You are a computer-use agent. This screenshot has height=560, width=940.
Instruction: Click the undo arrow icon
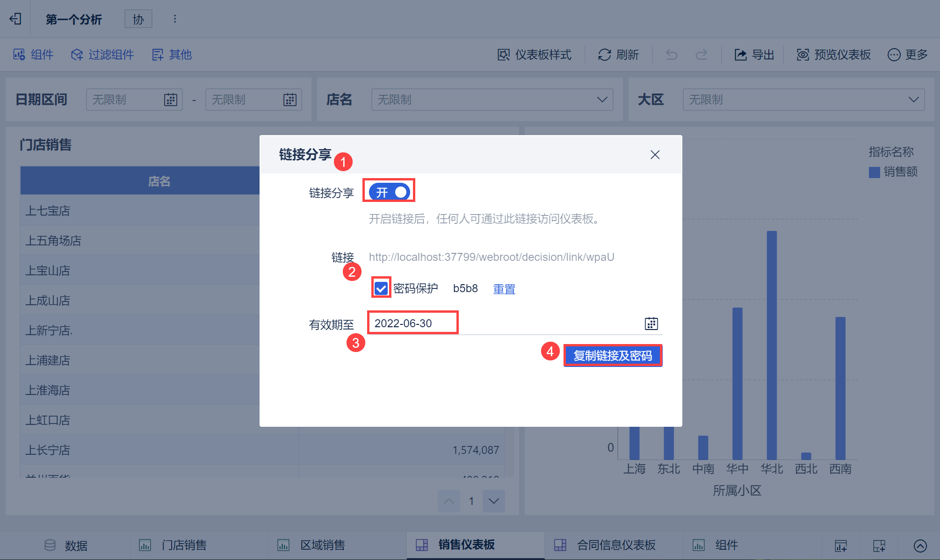[672, 55]
